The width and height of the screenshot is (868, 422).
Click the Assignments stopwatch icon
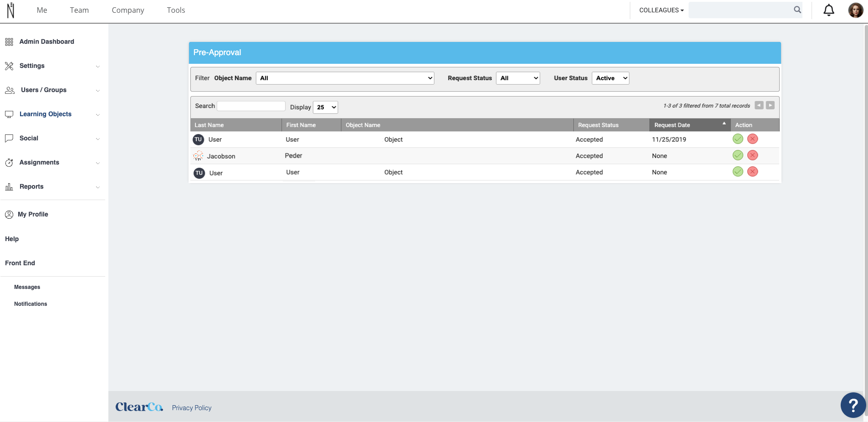tap(9, 163)
